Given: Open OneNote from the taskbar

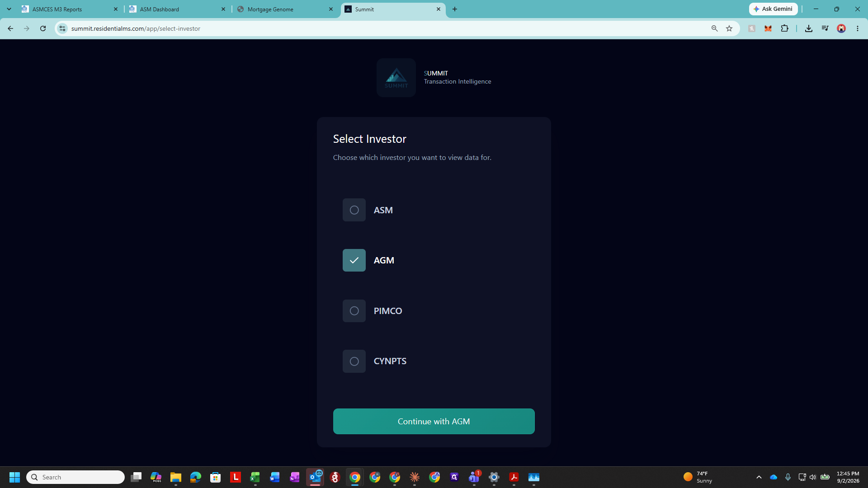Looking at the screenshot, I should click(295, 477).
